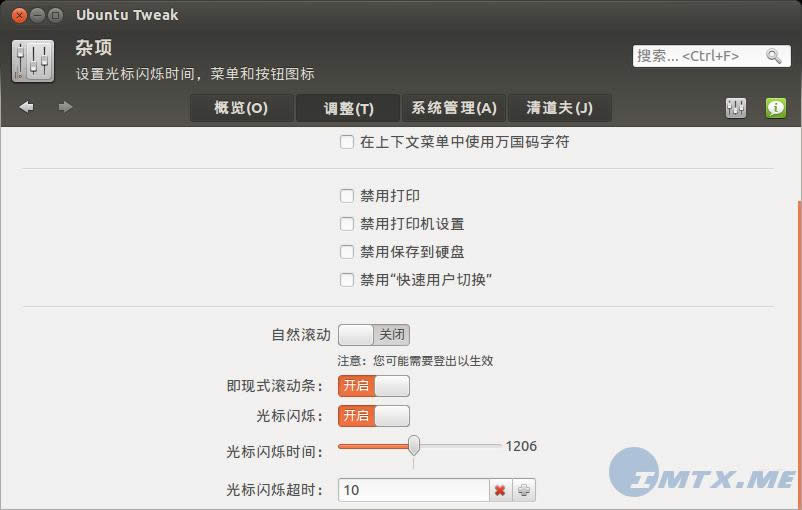The width and height of the screenshot is (802, 510).
Task: Switch to the 调整(T) tab
Action: tap(348, 108)
